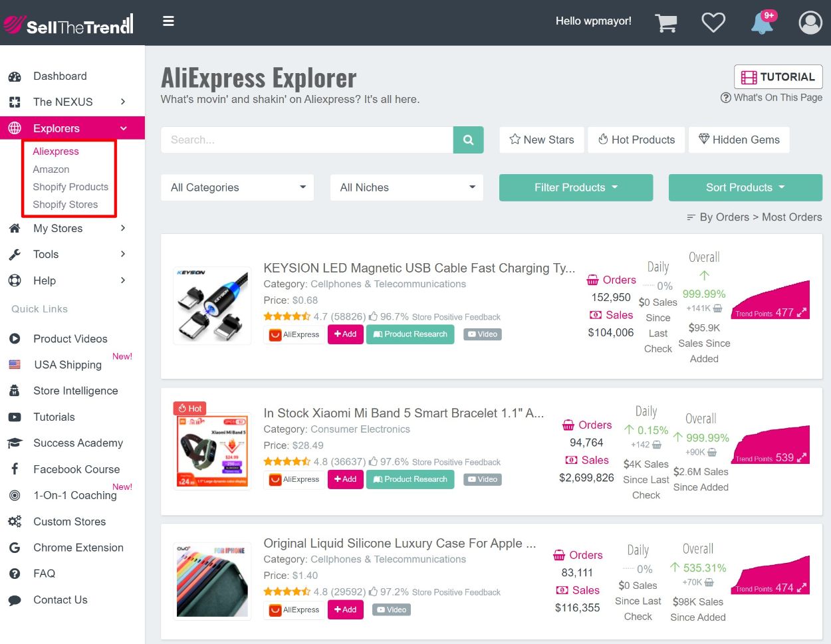Click the Help lifebuoy icon
Image resolution: width=831 pixels, height=644 pixels.
[x=15, y=280]
